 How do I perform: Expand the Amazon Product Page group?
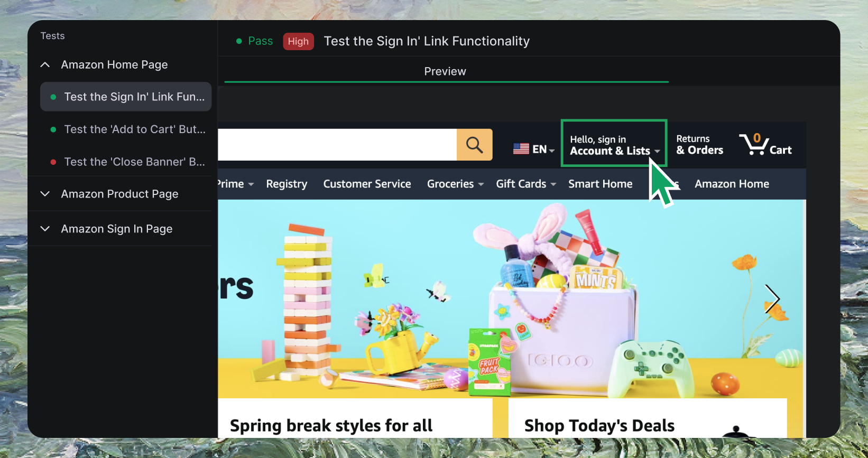[45, 194]
